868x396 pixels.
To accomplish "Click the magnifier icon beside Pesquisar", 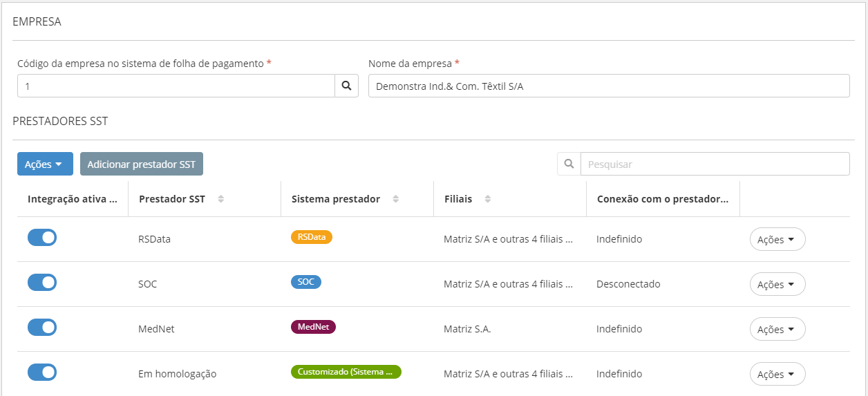I will click(569, 164).
